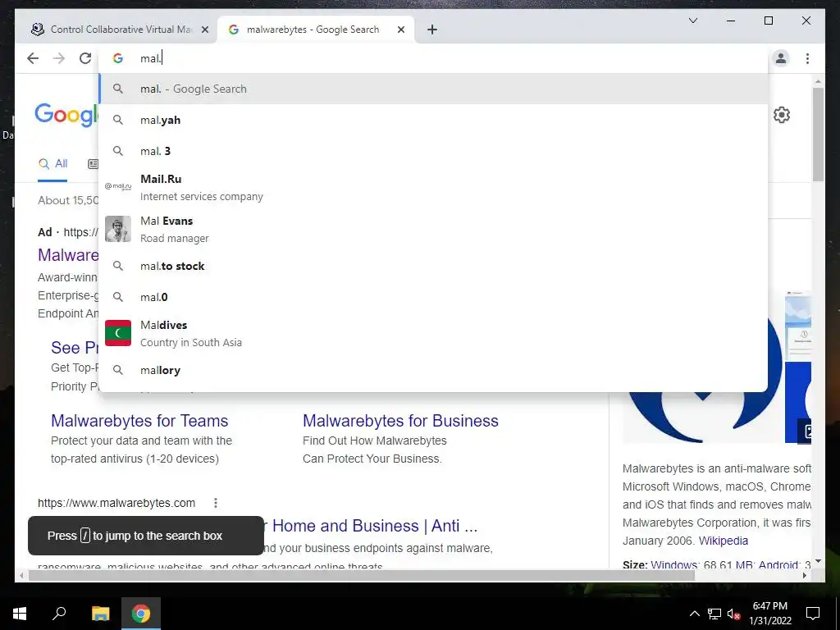Open the tab search dropdown chevron

tap(692, 21)
